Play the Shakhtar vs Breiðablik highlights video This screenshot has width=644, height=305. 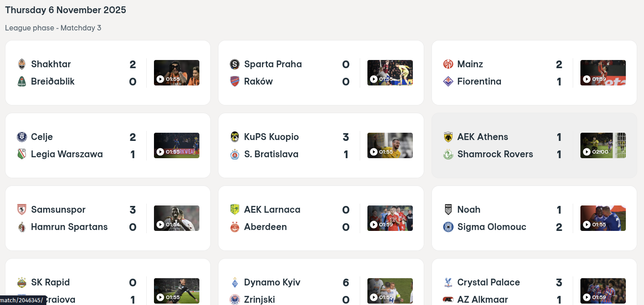(x=176, y=73)
